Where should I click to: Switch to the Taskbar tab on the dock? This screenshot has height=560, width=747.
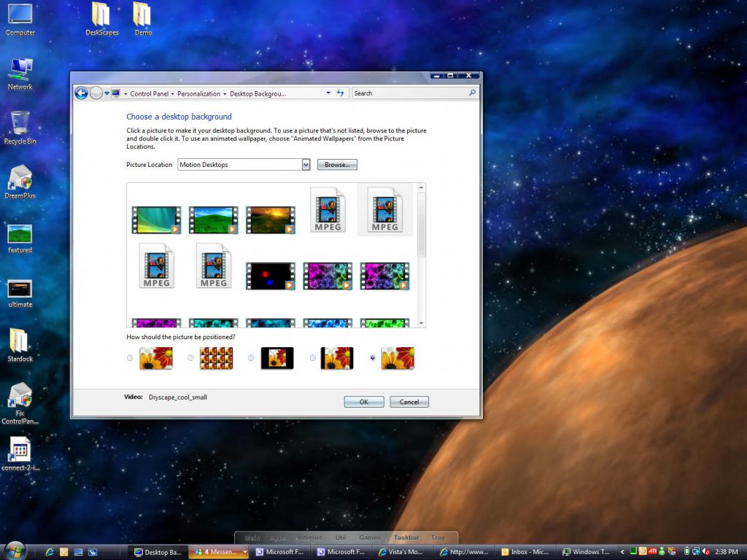(406, 537)
